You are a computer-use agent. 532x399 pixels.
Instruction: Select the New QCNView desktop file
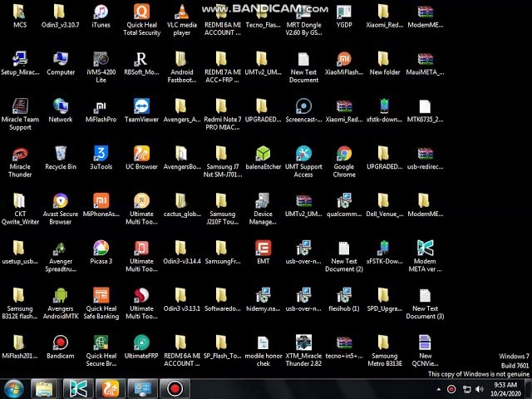point(425,351)
